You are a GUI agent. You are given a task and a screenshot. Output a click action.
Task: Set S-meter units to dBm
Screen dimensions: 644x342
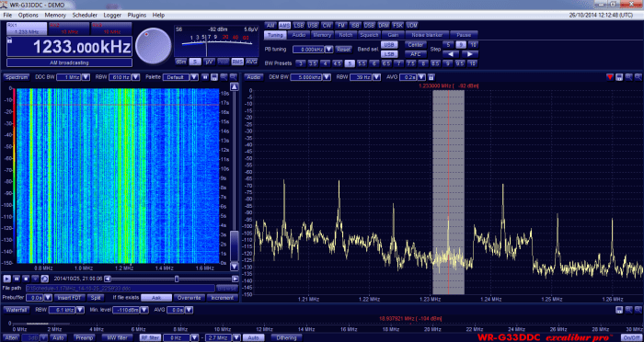(180, 62)
